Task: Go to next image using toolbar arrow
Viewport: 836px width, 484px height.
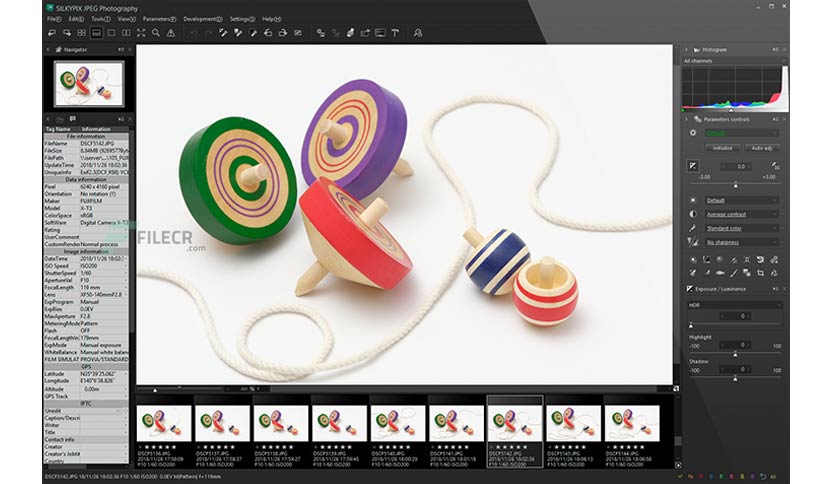Action: tap(67, 33)
